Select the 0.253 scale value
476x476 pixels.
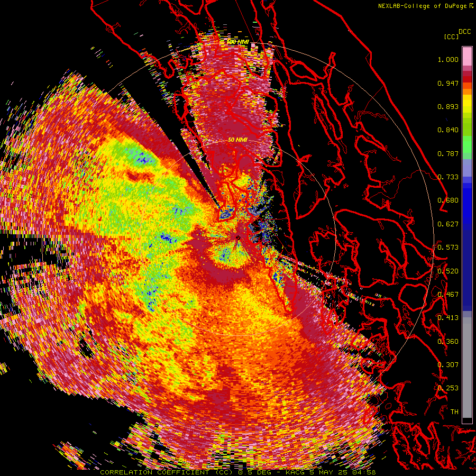[x=448, y=388]
